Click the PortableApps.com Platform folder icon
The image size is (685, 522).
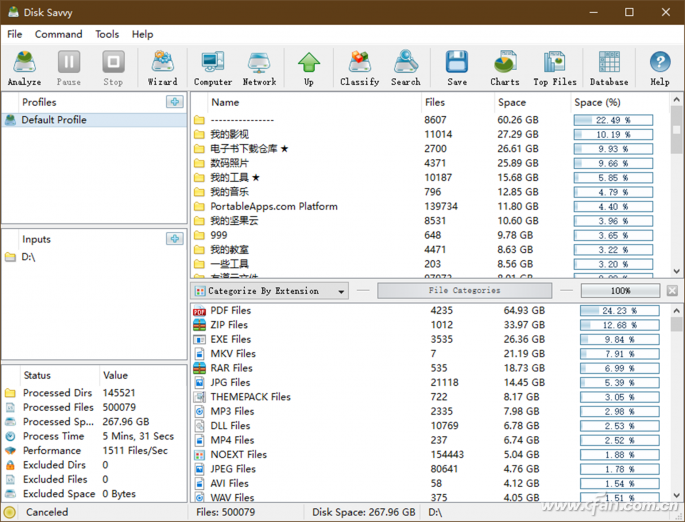(199, 206)
